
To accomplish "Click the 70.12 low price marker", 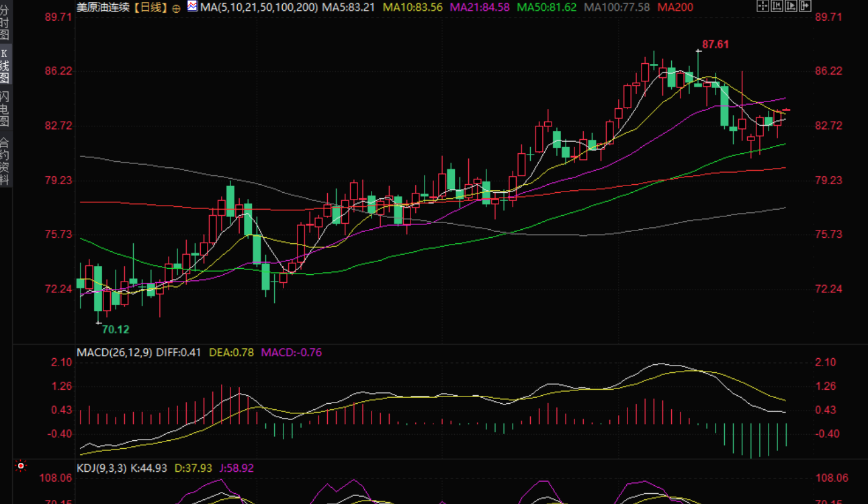I will click(115, 329).
